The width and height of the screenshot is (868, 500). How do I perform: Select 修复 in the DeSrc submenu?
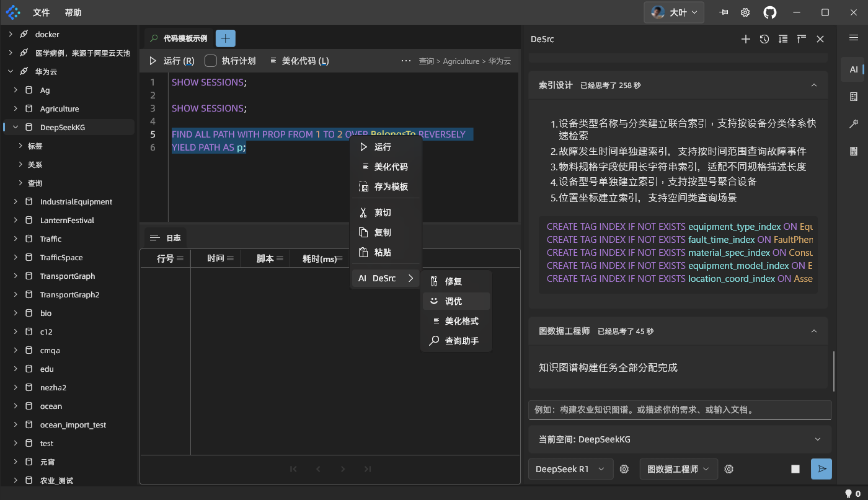(456, 281)
